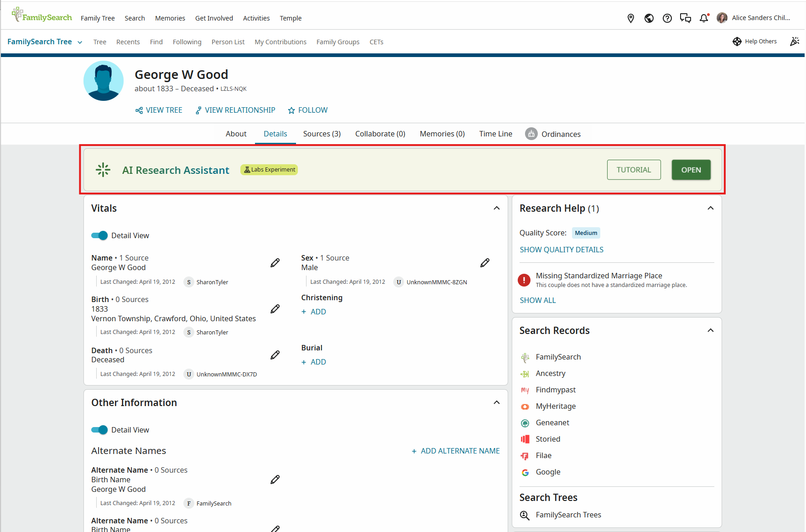
Task: Collapse the Research Help panel
Action: click(x=710, y=208)
